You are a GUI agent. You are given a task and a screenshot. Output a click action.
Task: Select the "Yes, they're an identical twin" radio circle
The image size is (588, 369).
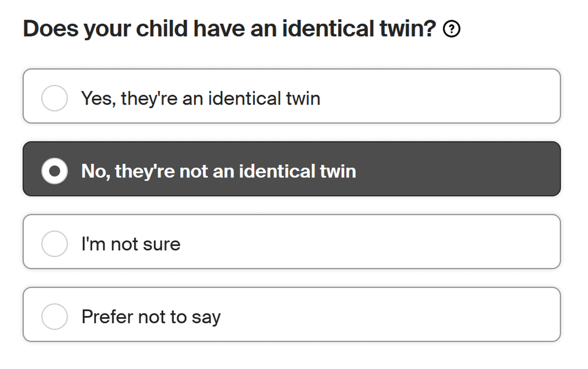pos(54,99)
